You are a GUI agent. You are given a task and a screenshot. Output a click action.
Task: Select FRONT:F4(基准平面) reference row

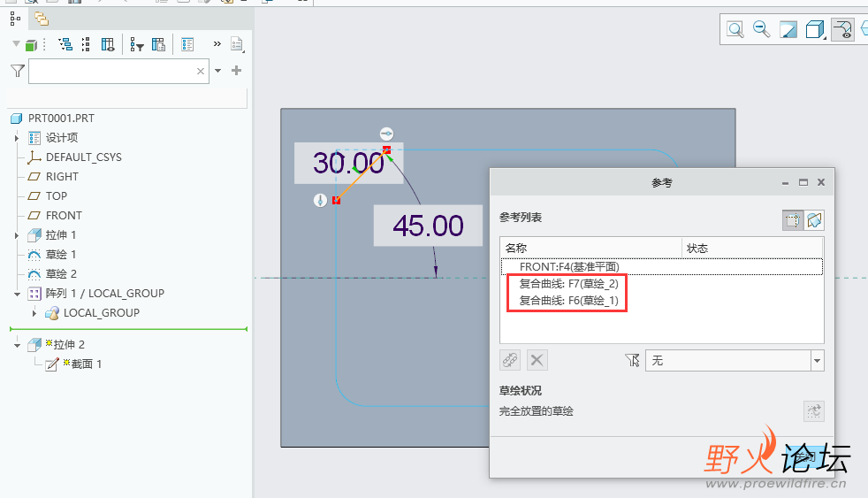pyautogui.click(x=662, y=267)
